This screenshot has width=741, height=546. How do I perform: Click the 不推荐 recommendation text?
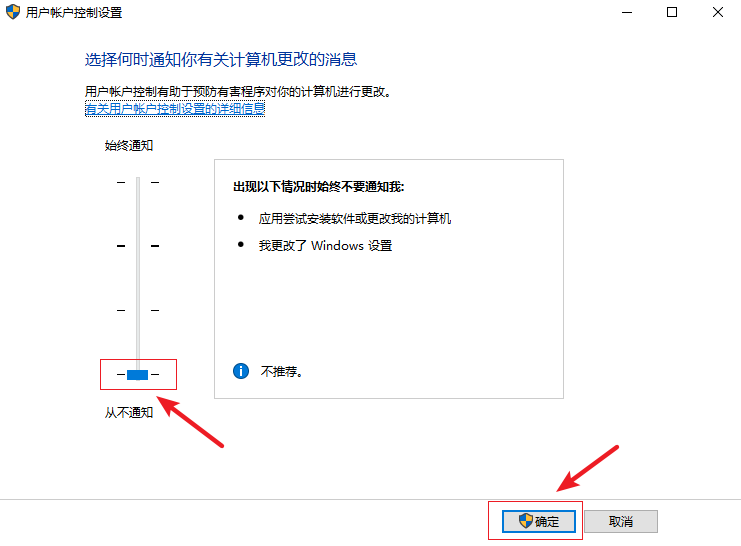(x=281, y=372)
